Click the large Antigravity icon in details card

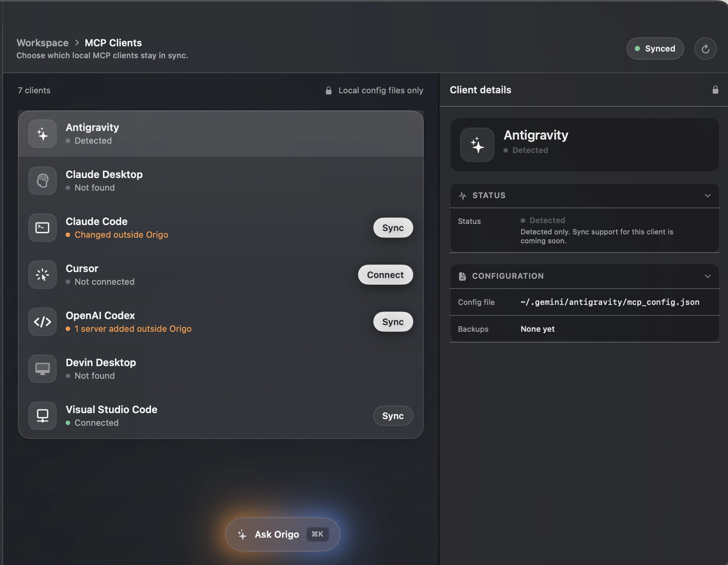coord(477,144)
